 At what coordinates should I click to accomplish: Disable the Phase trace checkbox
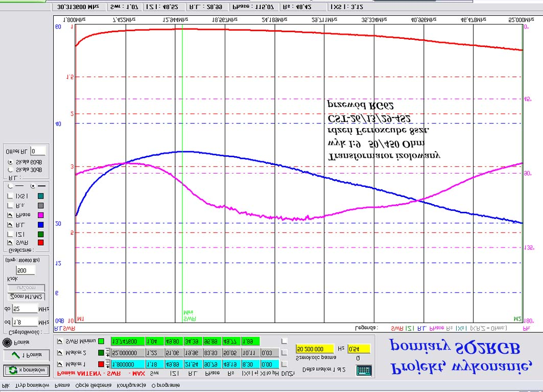tap(10, 215)
